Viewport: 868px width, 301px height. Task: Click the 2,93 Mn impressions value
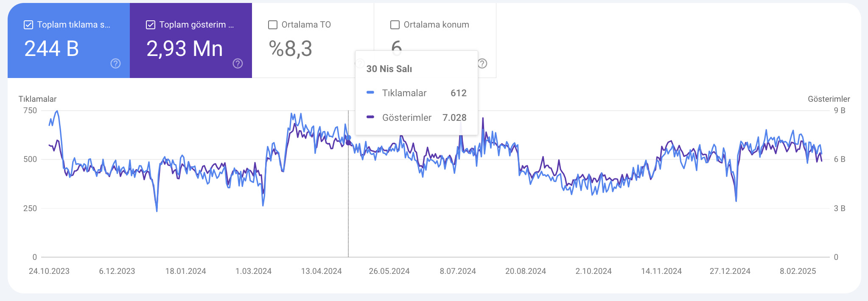pyautogui.click(x=185, y=48)
